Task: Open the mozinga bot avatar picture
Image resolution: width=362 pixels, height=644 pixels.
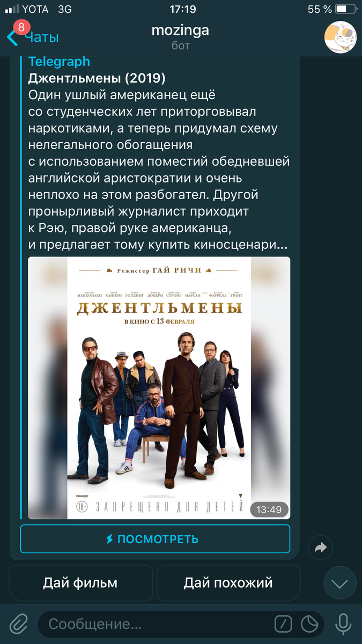Action: 340,38
